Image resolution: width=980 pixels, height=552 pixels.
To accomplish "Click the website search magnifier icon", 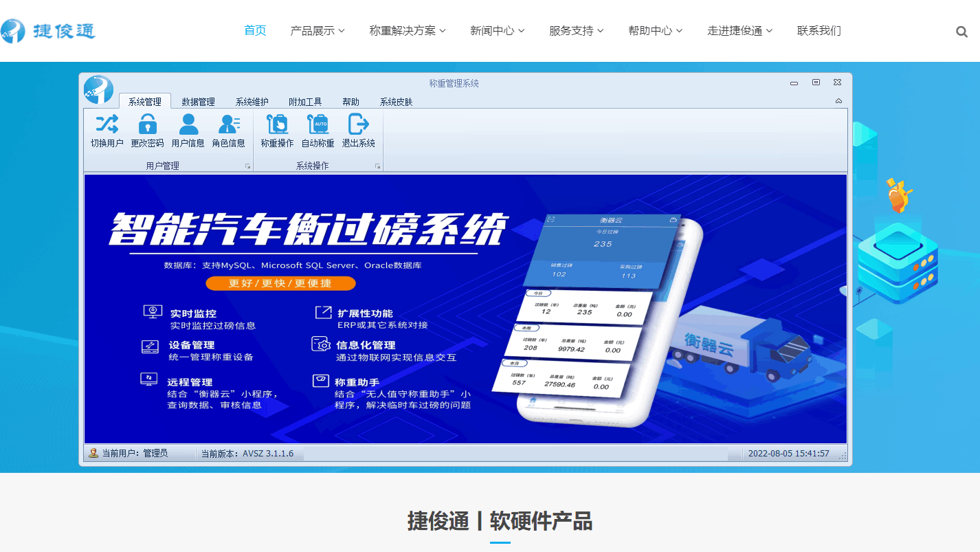I will click(x=961, y=32).
